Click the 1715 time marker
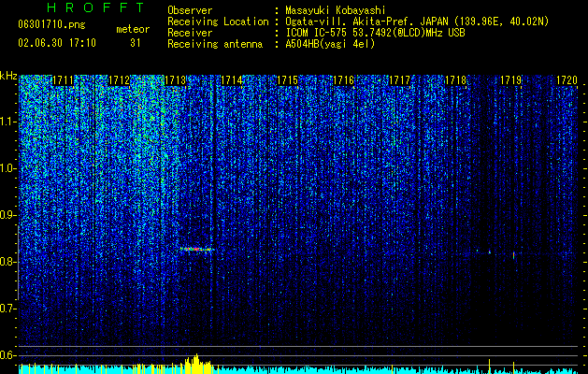This screenshot has height=374, width=588. 287,80
